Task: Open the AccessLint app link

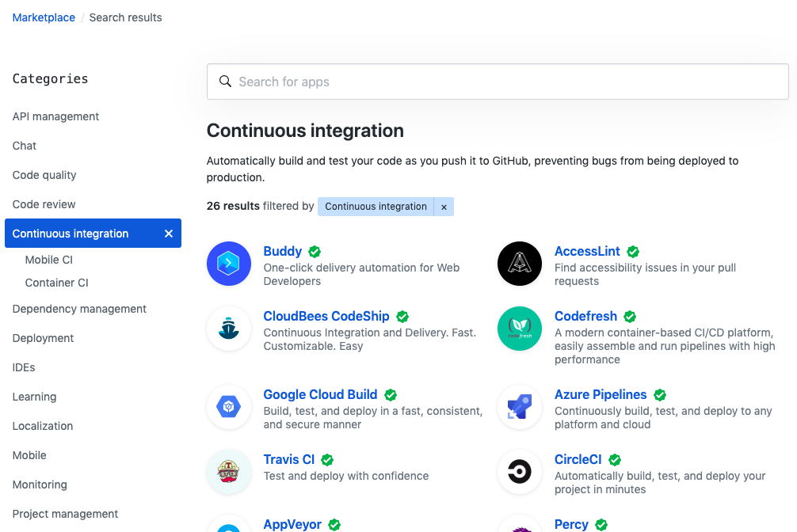Action: coord(587,251)
